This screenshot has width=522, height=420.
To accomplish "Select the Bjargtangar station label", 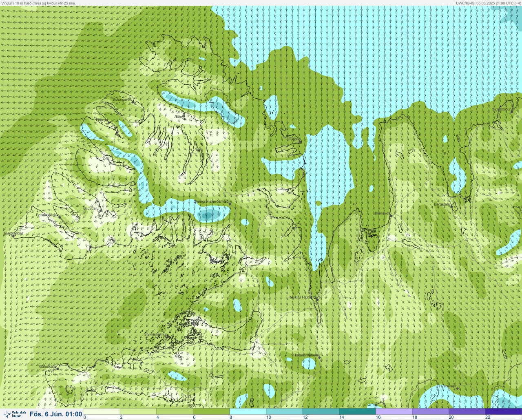I will [13, 234].
